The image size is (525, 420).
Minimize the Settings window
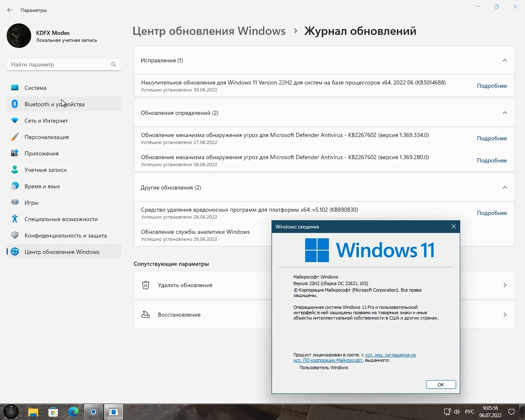(x=478, y=7)
